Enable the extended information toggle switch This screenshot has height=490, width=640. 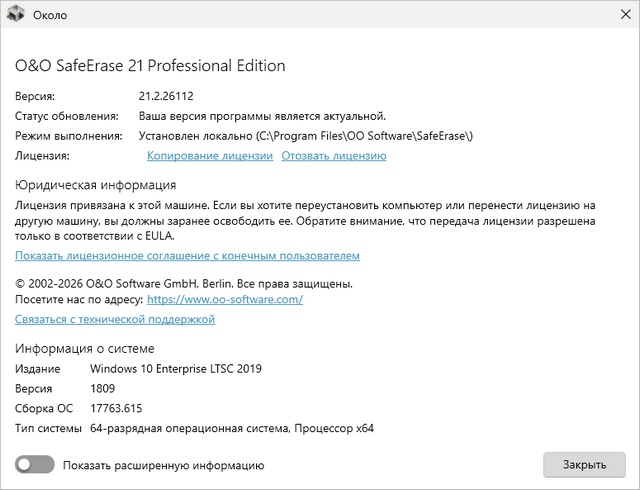click(x=34, y=465)
